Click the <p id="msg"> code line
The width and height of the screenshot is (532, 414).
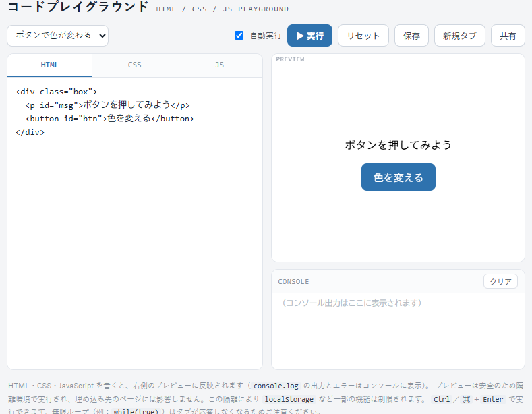[107, 105]
